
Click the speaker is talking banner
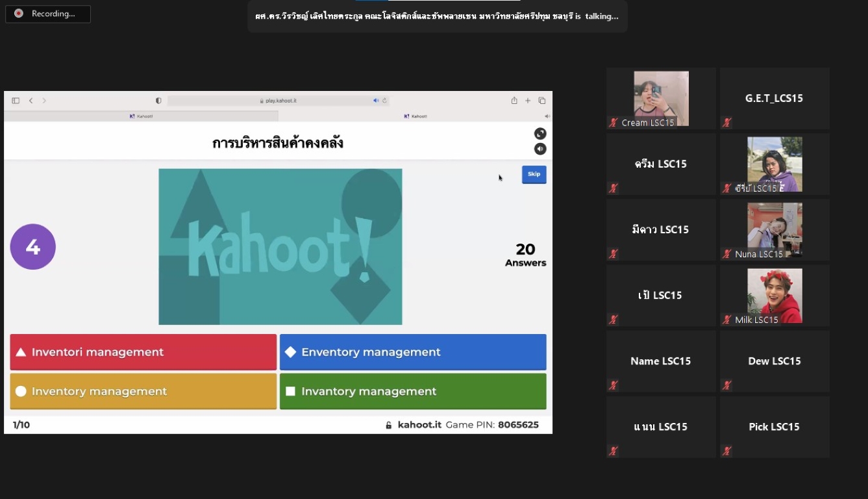pyautogui.click(x=437, y=16)
